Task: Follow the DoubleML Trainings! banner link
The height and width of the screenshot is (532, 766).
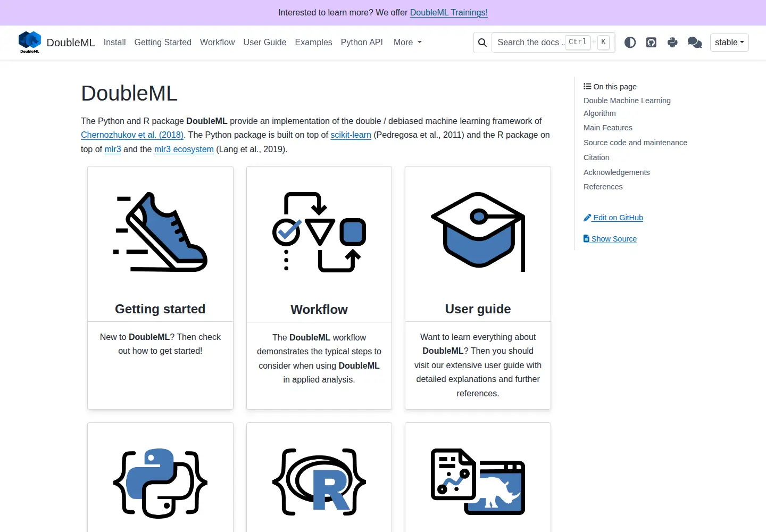Action: coord(449,12)
